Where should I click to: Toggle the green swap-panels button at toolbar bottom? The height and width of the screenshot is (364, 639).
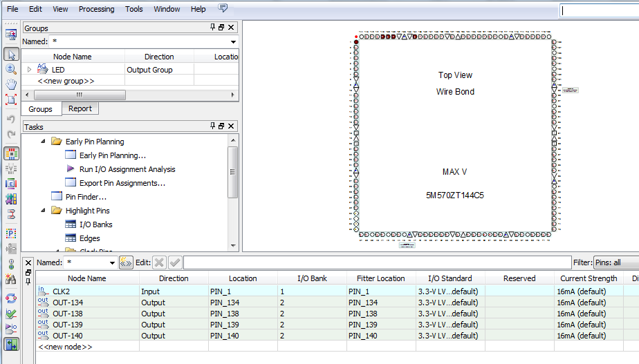11,345
